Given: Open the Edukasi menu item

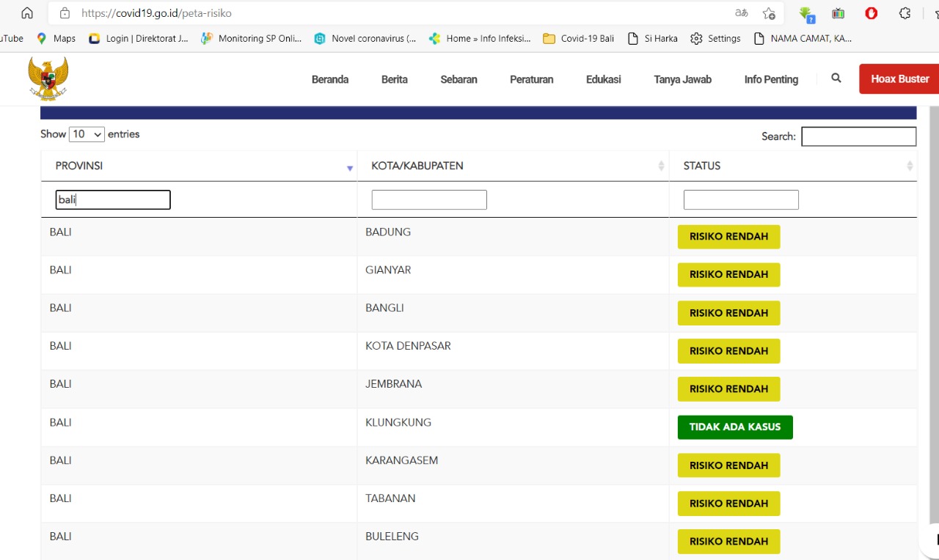Looking at the screenshot, I should coord(603,79).
